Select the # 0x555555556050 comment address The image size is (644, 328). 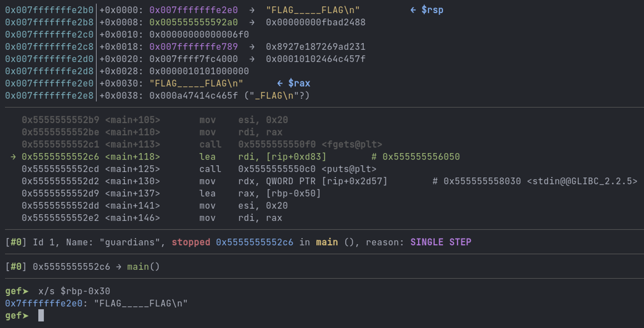click(415, 157)
